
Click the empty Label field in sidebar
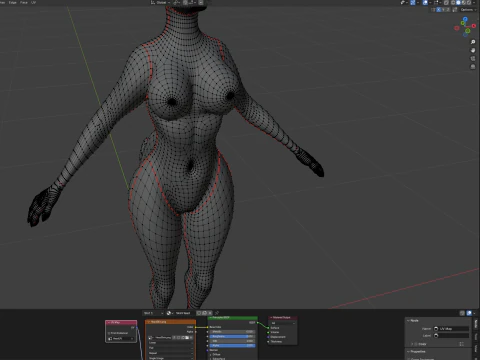click(451, 336)
